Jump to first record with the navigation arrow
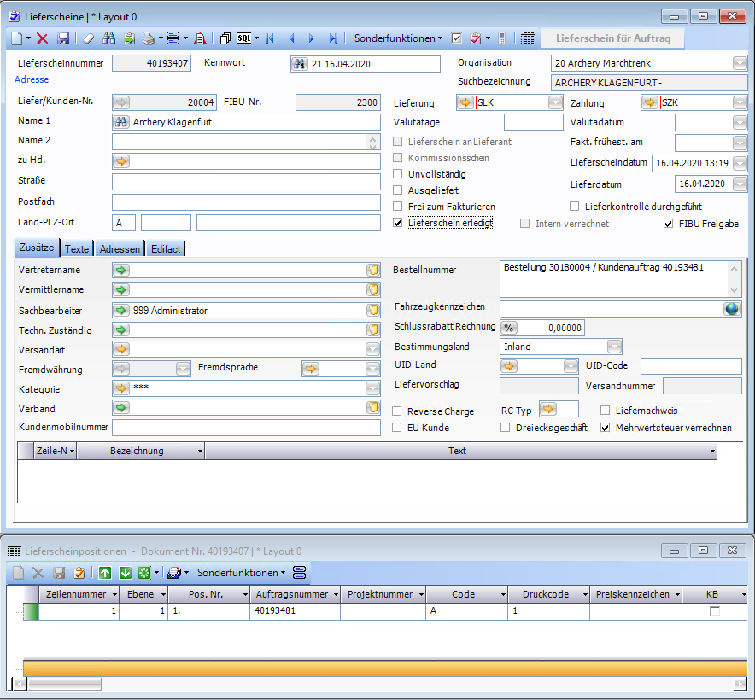The width and height of the screenshot is (755, 700). [x=270, y=38]
